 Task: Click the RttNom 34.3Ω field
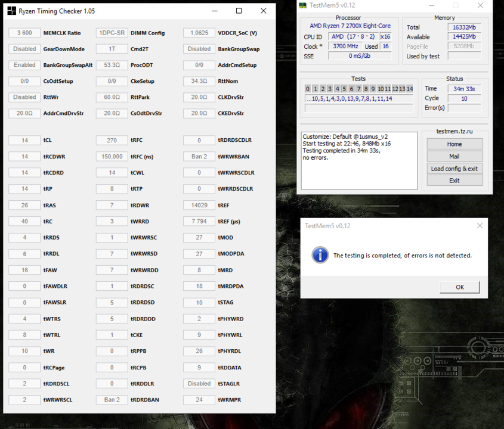click(x=199, y=81)
